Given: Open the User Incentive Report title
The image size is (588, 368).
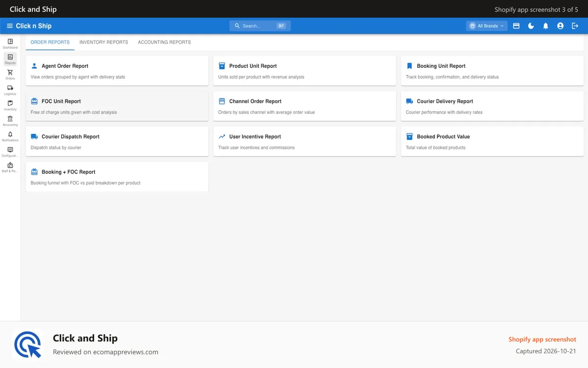Looking at the screenshot, I should [255, 136].
